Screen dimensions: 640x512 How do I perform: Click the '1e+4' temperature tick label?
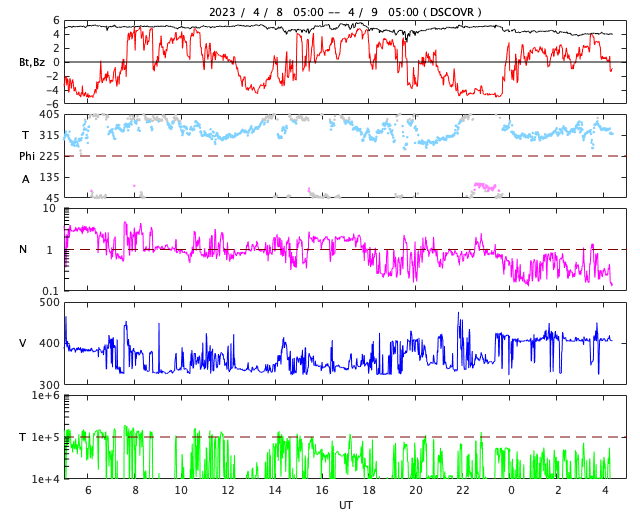(45, 479)
